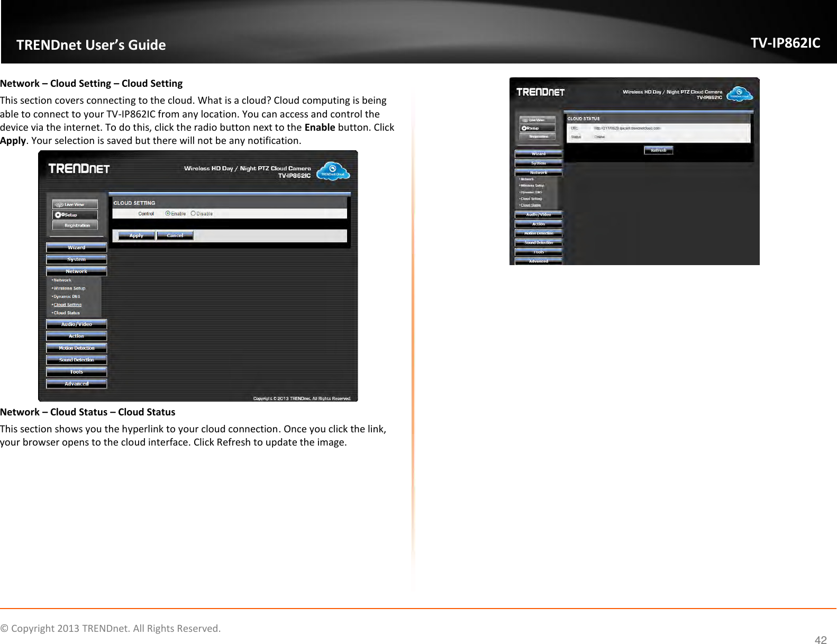This screenshot has height=644, width=837.
Task: Select the Enable radio button under Control
Action: 168,214
